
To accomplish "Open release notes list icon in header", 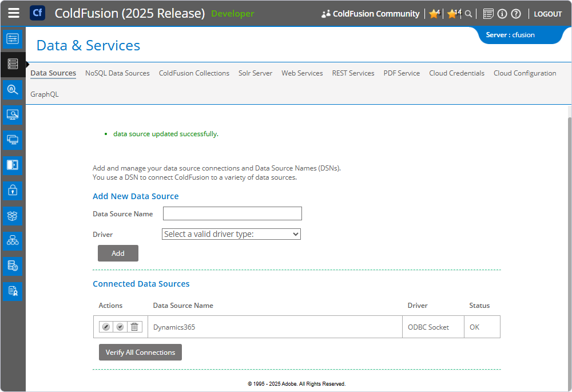I will tap(487, 13).
